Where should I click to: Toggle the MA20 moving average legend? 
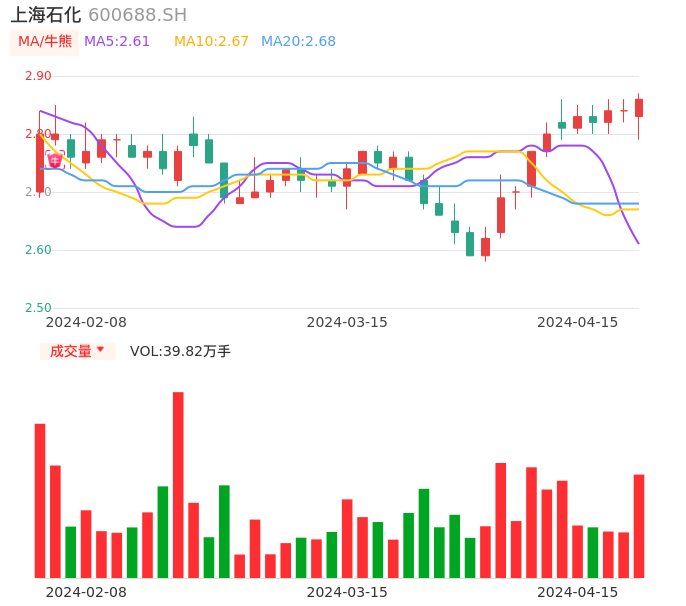pos(298,42)
